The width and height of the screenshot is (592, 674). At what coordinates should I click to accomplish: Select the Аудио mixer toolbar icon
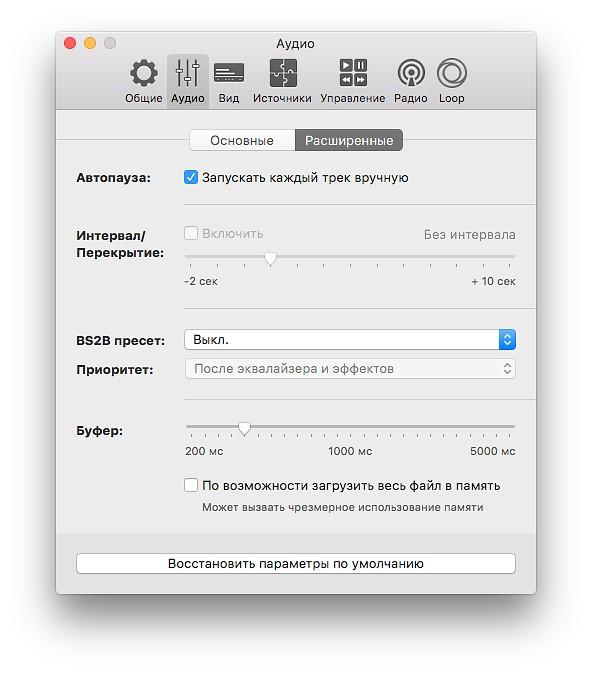[x=187, y=81]
